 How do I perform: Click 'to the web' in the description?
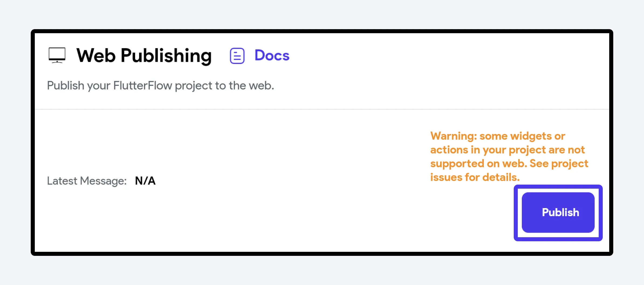(245, 85)
